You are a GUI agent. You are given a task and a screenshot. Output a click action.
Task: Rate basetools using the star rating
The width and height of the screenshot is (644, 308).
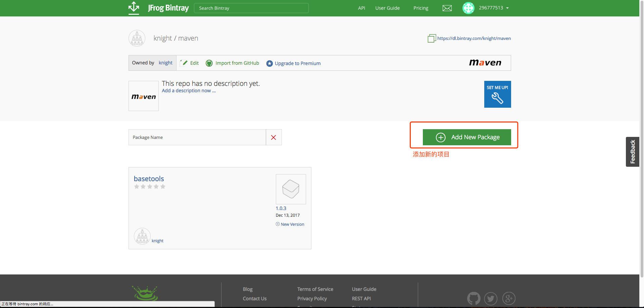pos(150,187)
